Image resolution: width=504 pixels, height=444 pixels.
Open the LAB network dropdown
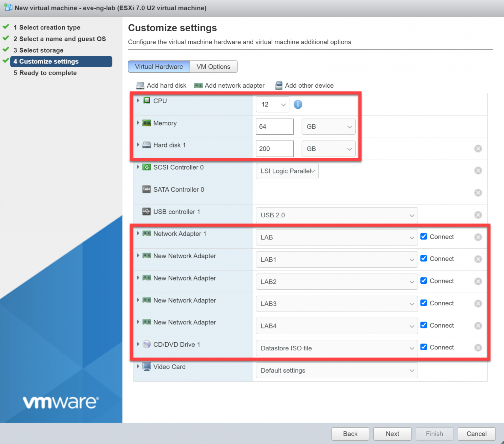click(x=337, y=237)
